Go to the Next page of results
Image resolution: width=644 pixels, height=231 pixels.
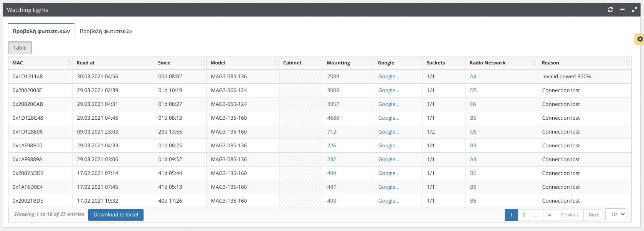pyautogui.click(x=593, y=215)
